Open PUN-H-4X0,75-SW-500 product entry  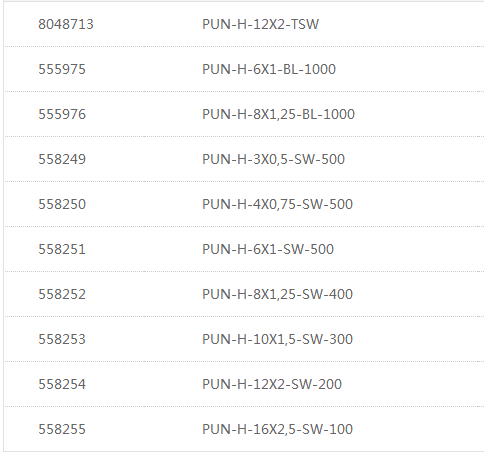tap(277, 204)
